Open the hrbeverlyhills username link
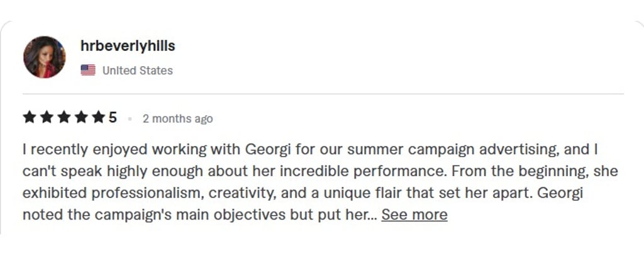This screenshot has height=256, width=644. tap(128, 46)
